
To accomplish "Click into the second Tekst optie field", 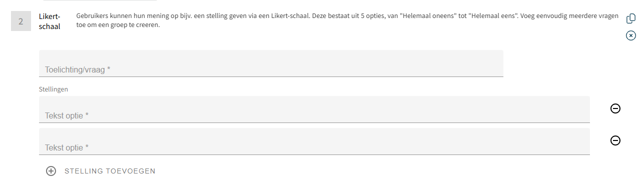I will point(314,141).
